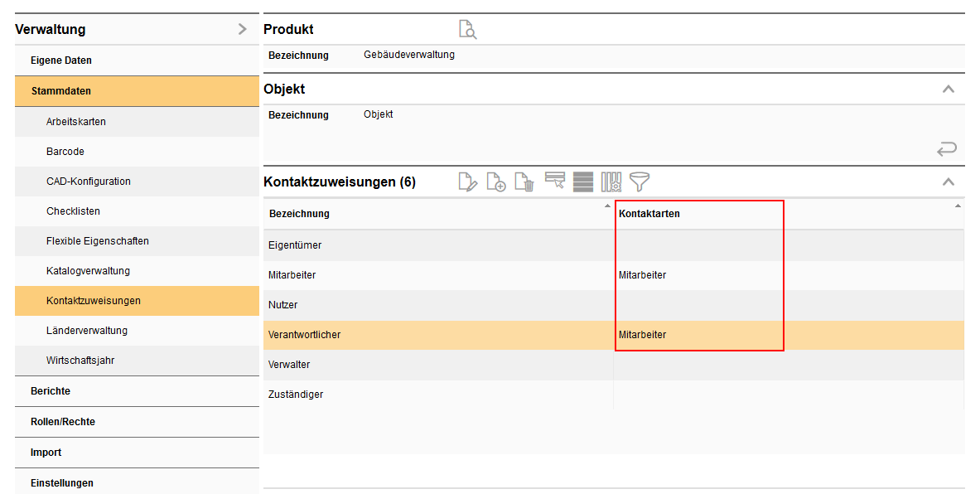Collapse the Kontaktzuweisungen section chevron

pyautogui.click(x=949, y=182)
